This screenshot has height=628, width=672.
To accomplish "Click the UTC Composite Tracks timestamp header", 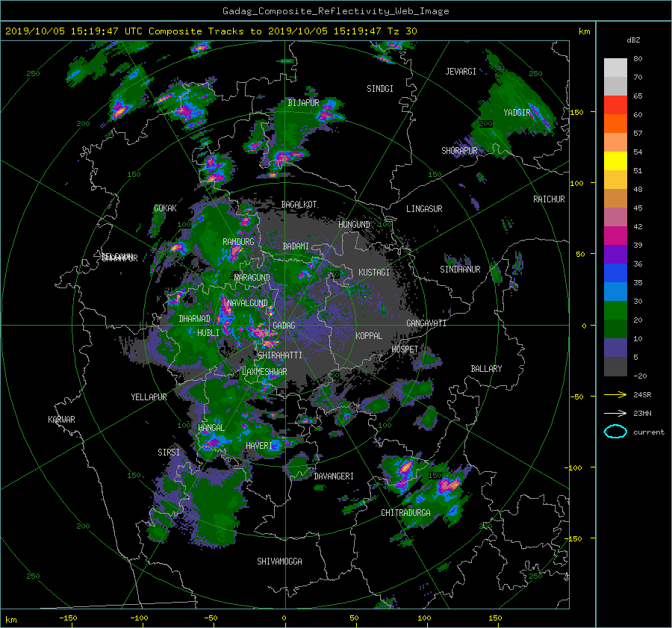I will [x=211, y=31].
